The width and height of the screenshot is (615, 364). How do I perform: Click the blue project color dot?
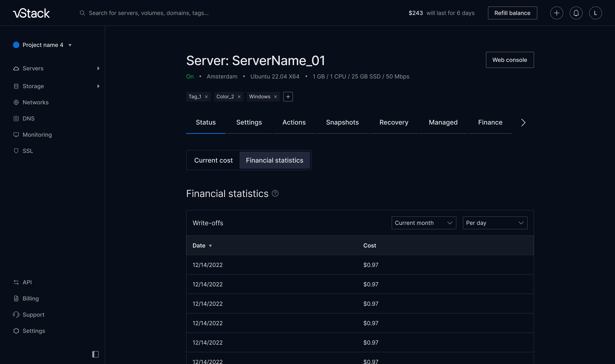click(16, 45)
